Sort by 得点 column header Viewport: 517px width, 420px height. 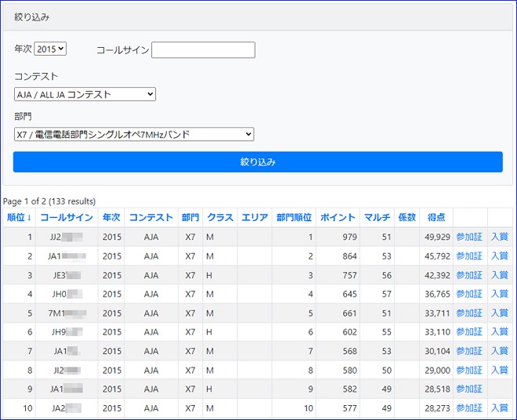tap(436, 217)
